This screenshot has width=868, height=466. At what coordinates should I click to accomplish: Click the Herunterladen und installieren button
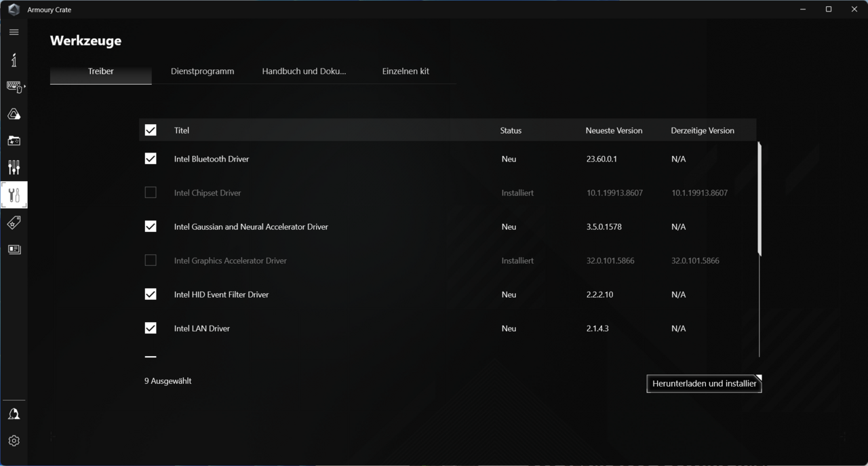[704, 384]
